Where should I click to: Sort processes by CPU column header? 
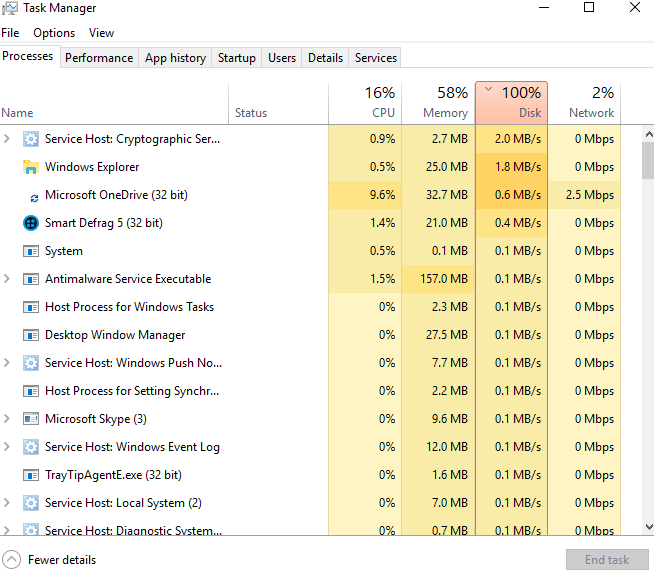365,103
